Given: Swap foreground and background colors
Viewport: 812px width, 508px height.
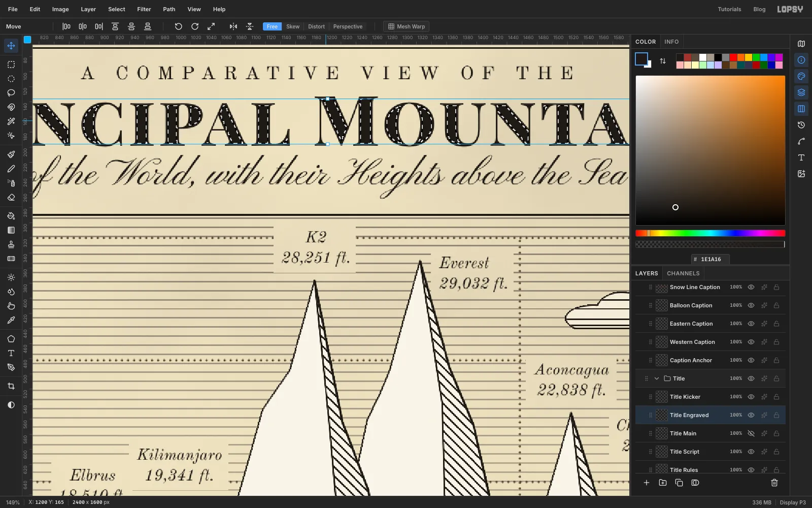Looking at the screenshot, I should tap(663, 61).
